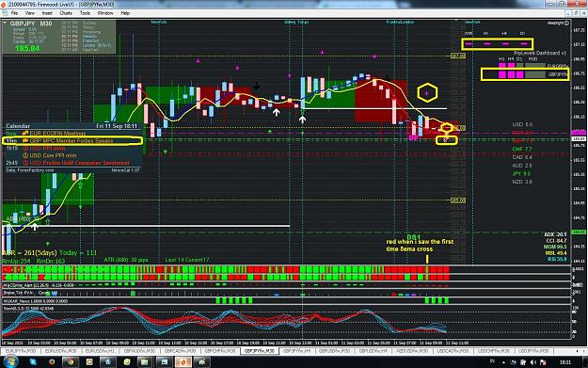Click the CAD 6.4 currency strength value

pyautogui.click(x=522, y=157)
